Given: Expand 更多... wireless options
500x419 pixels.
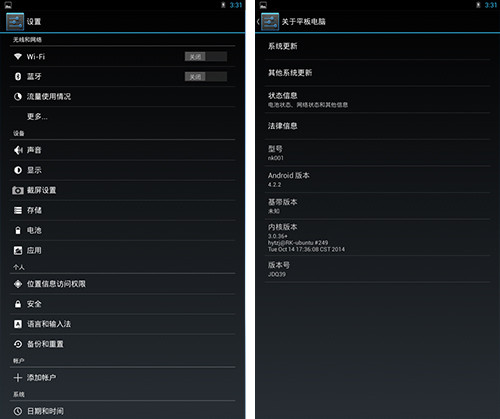Looking at the screenshot, I should (122, 117).
